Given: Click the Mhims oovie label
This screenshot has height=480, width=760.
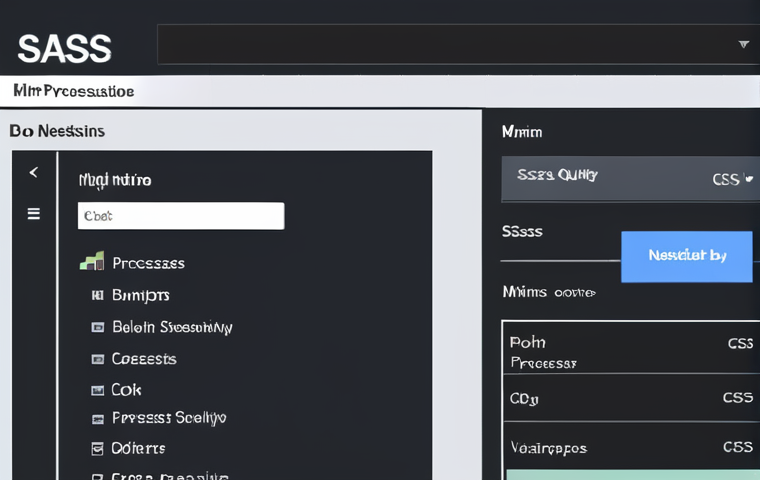Looking at the screenshot, I should [x=549, y=292].
